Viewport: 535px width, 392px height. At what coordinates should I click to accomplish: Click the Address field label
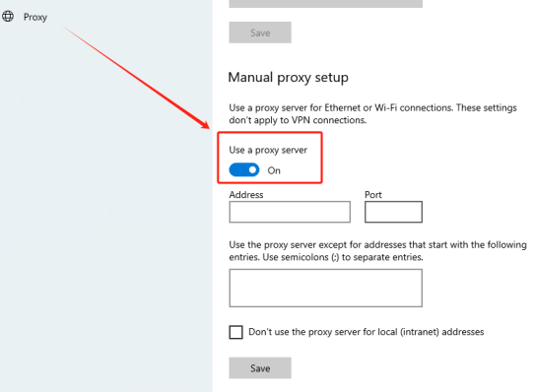click(246, 195)
